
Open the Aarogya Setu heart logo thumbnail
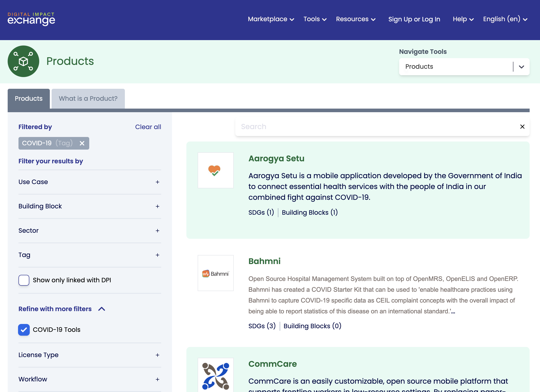[215, 170]
